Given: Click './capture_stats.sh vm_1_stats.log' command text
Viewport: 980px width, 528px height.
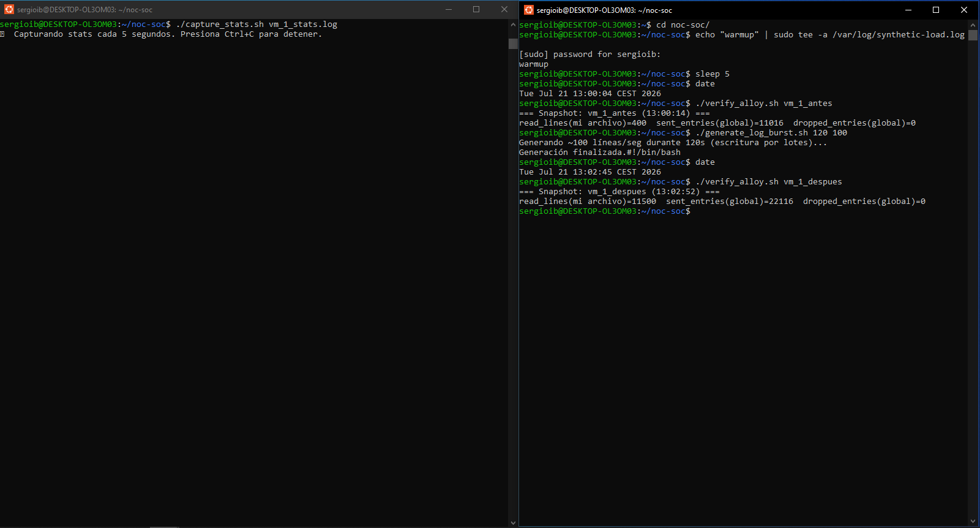Looking at the screenshot, I should (x=256, y=25).
